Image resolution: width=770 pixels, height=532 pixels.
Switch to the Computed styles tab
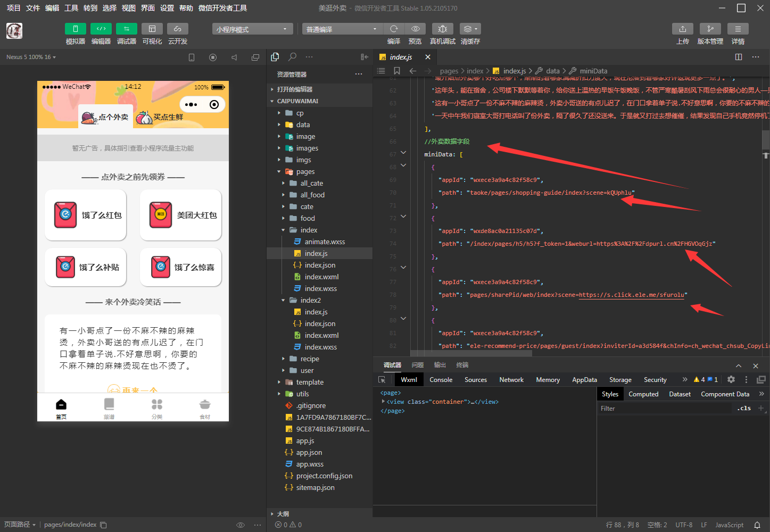(643, 394)
